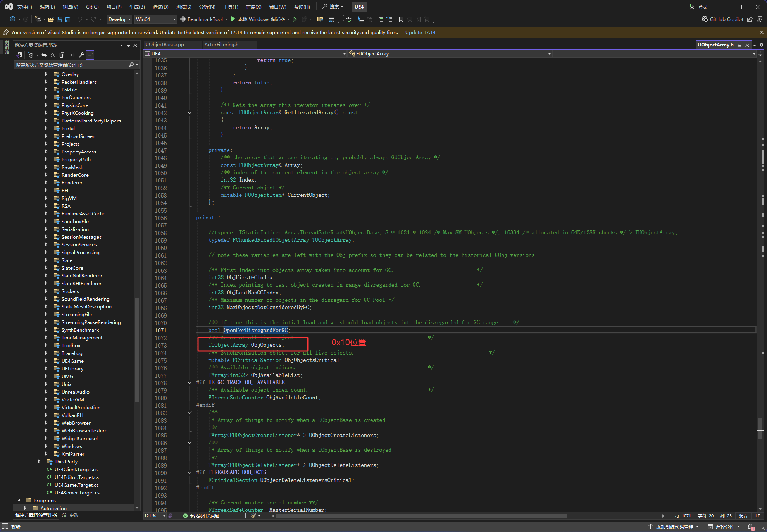This screenshot has width=767, height=532.
Task: Toggle preview selected items button
Action: pos(90,55)
